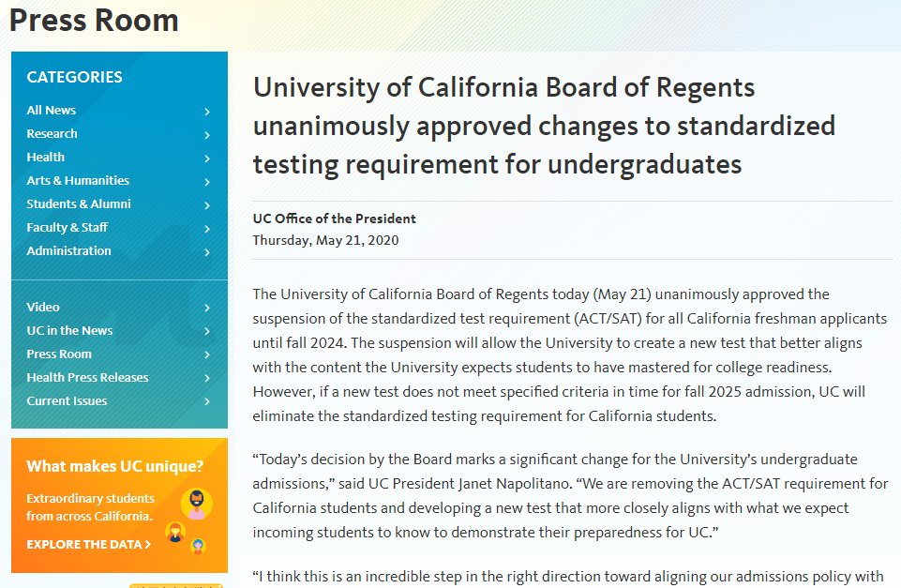Click the What makes UC unique? banner heading

tap(115, 465)
